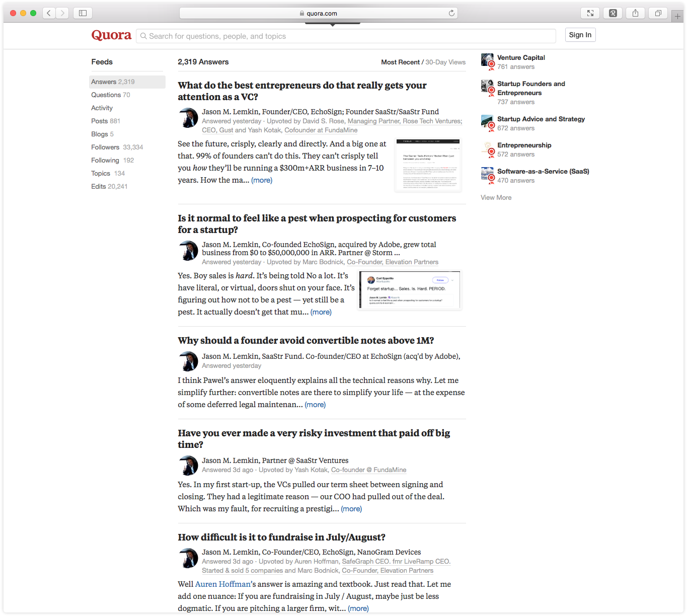Select the Answers 2,319 feed

127,82
